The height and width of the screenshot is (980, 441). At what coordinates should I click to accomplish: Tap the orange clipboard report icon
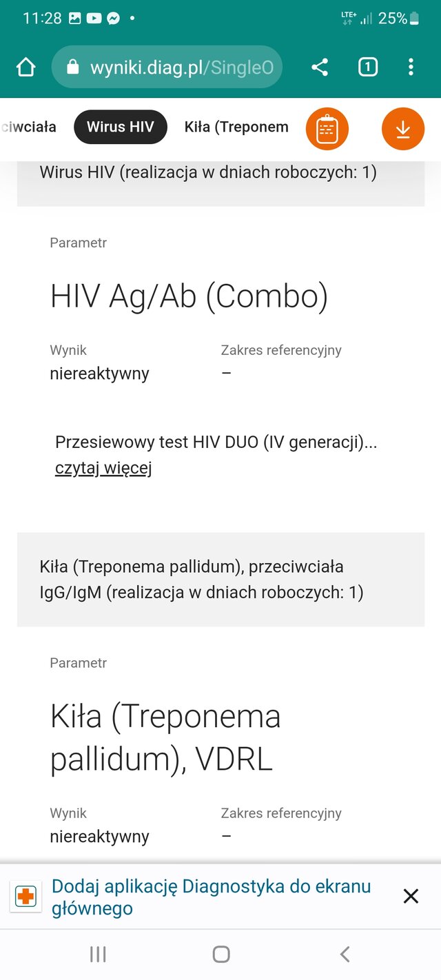pos(327,129)
